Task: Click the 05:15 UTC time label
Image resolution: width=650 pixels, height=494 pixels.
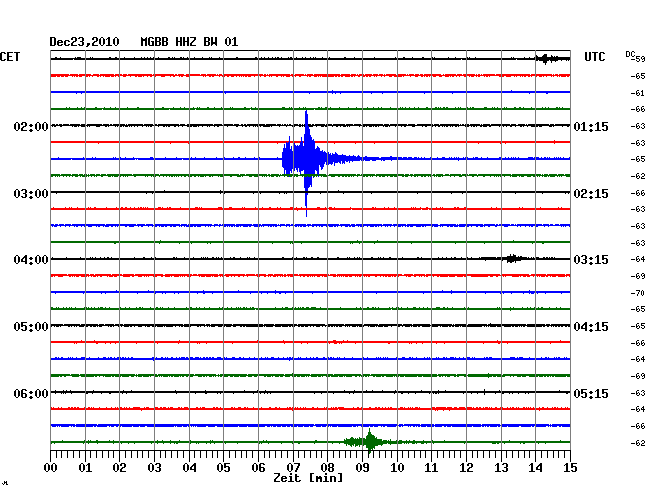Action: (591, 393)
